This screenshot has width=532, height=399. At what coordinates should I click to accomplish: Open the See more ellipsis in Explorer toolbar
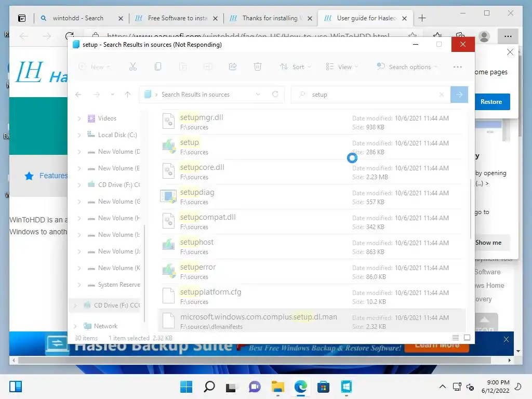tap(457, 67)
